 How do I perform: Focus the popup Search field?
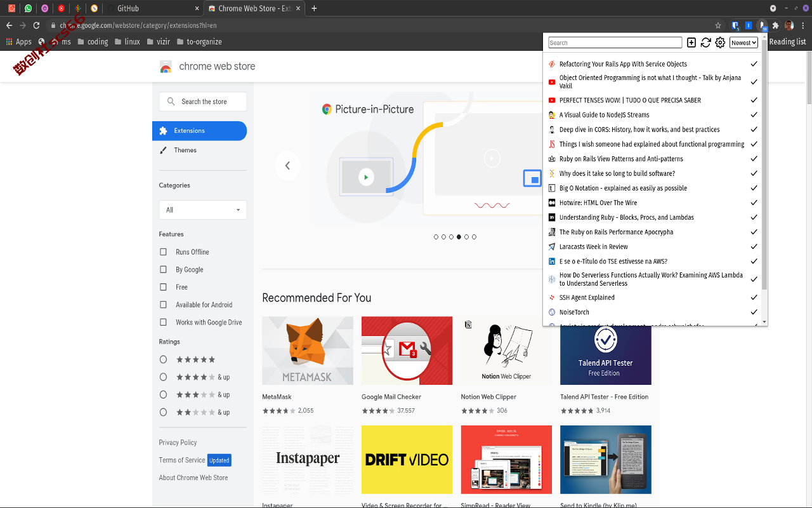[x=615, y=43]
